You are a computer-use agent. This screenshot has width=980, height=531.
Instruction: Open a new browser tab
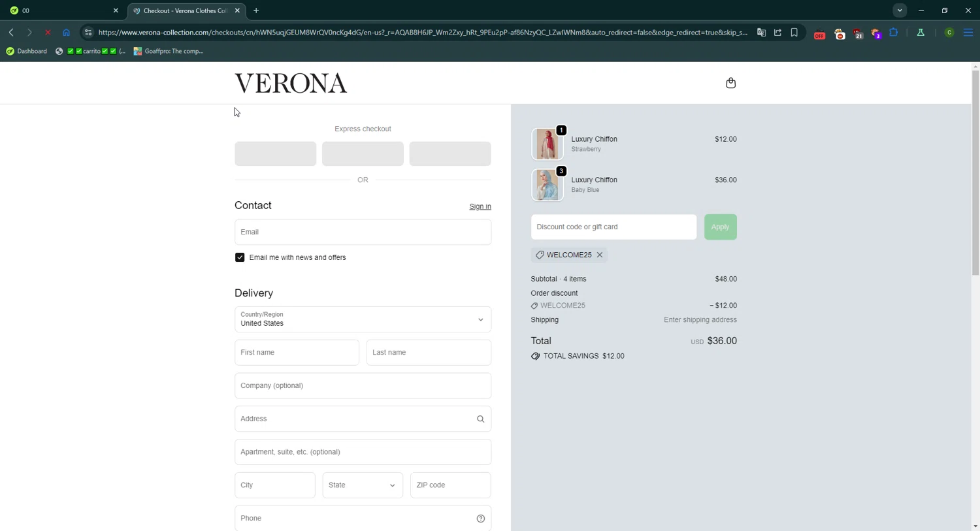coord(256,10)
